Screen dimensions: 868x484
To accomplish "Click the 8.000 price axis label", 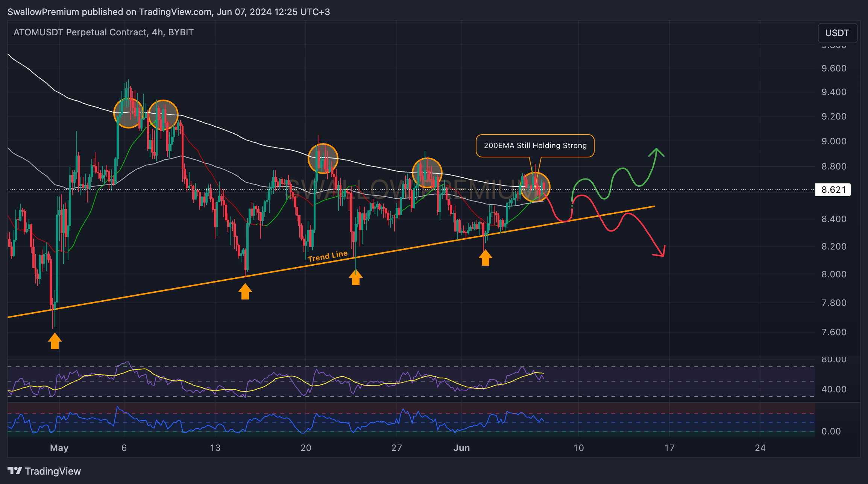I will (834, 274).
